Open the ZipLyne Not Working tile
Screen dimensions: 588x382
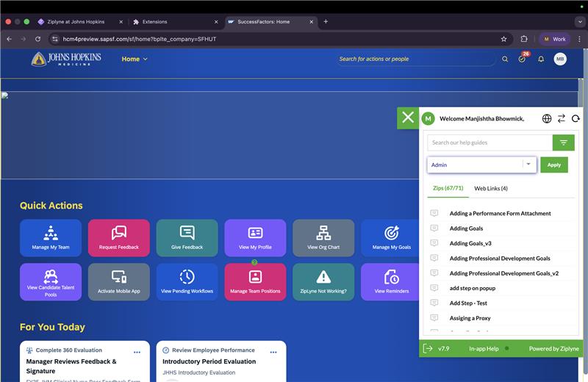click(323, 282)
